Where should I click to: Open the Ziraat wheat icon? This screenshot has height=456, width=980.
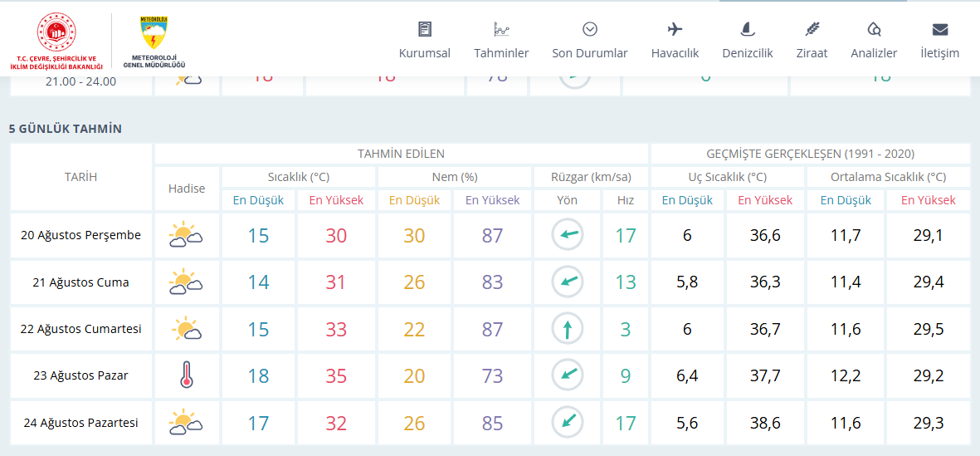coord(812,29)
